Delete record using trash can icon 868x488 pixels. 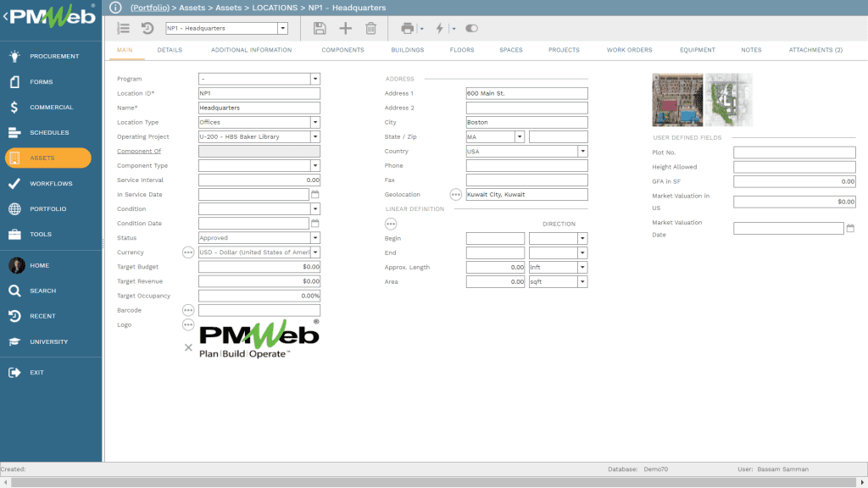point(371,28)
